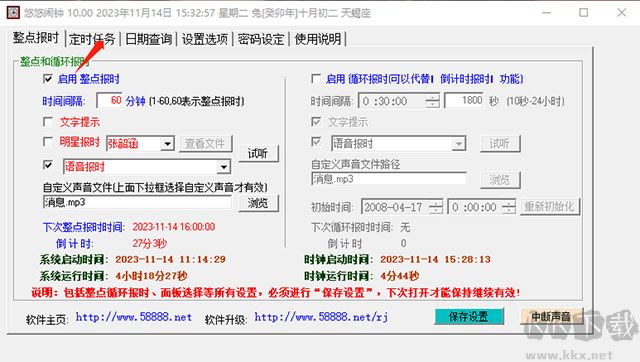Click the 查看文件 button

pos(206,143)
